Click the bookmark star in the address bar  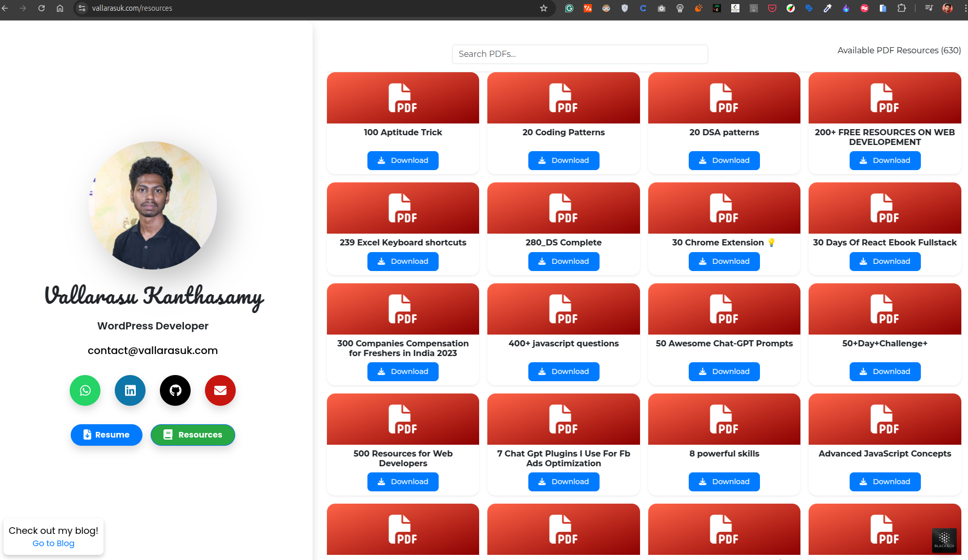pyautogui.click(x=543, y=8)
